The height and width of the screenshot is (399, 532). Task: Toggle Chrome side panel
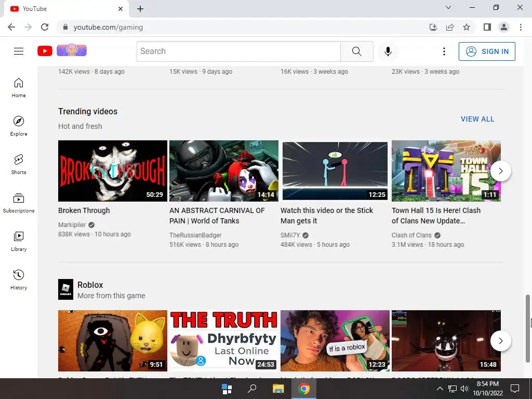pos(487,27)
